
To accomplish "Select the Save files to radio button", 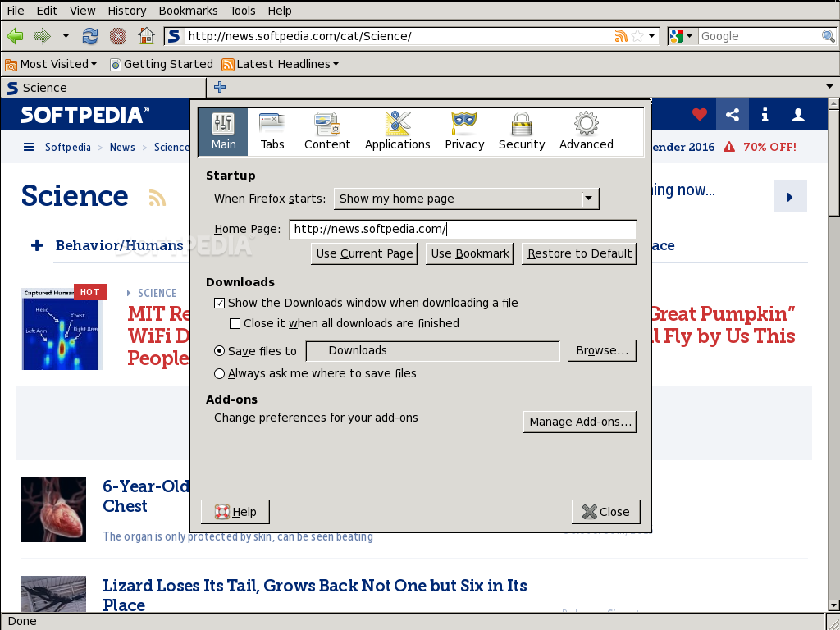I will [219, 351].
